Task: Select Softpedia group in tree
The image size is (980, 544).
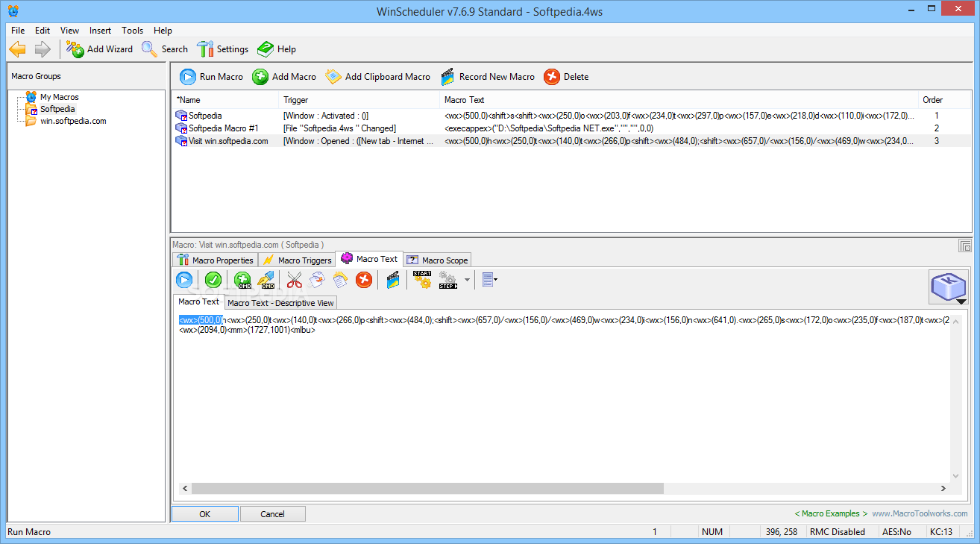Action: [57, 109]
